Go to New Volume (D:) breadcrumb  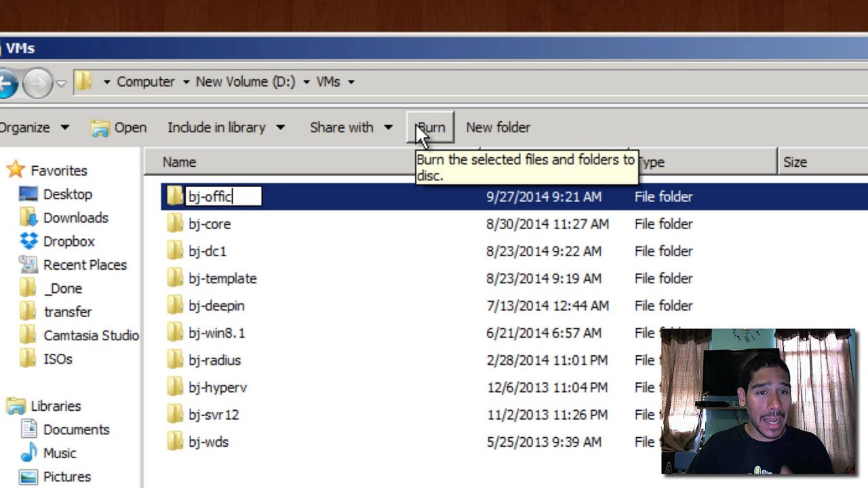coord(245,81)
